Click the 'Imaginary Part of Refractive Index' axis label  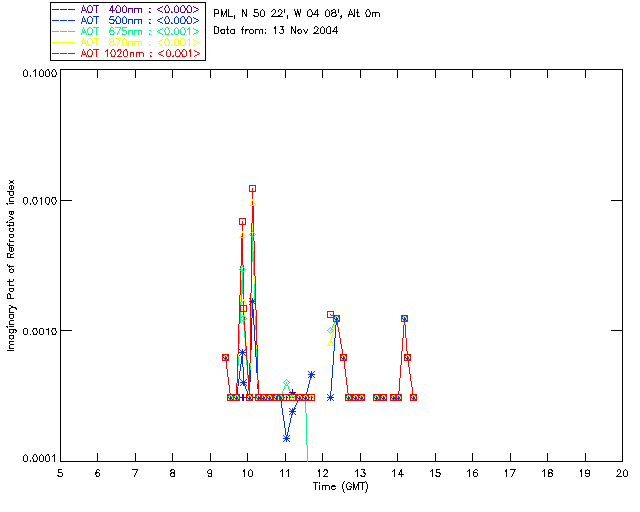[x=11, y=265]
